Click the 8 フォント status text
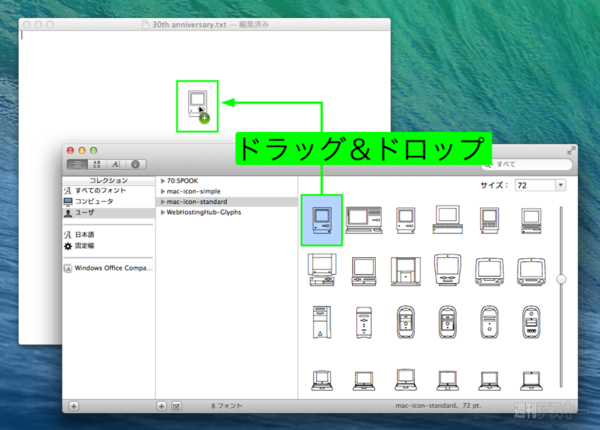The width and height of the screenshot is (600, 430). [227, 406]
